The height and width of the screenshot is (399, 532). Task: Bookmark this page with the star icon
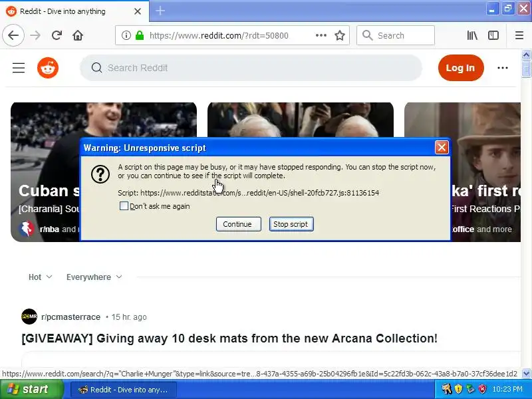[340, 35]
